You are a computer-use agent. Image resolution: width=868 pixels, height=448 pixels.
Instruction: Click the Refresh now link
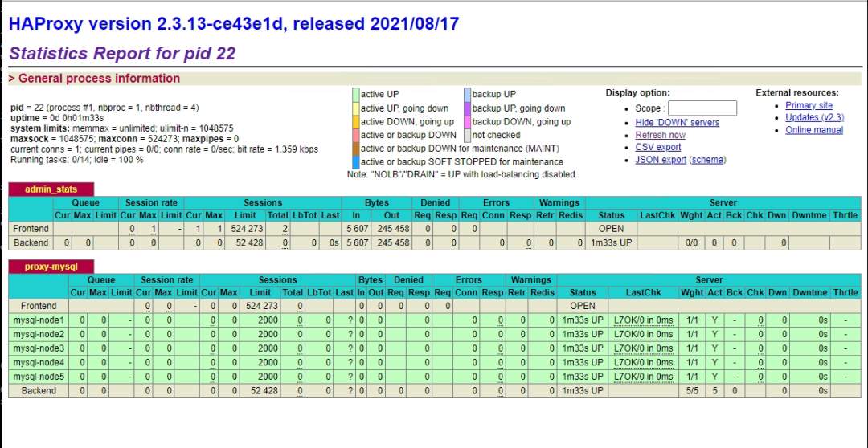tap(660, 135)
